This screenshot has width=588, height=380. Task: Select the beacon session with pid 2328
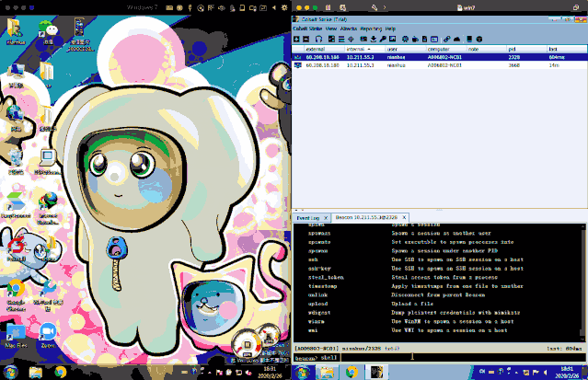pos(440,57)
